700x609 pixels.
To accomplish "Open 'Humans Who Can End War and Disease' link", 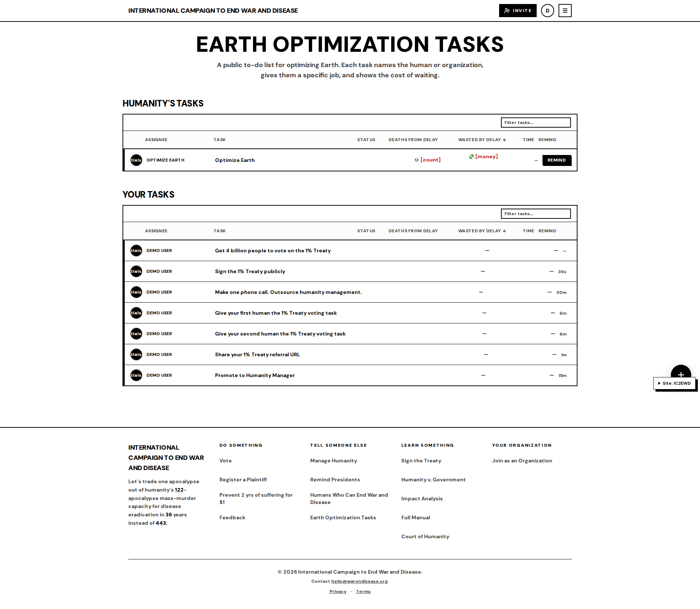I will pyautogui.click(x=349, y=499).
